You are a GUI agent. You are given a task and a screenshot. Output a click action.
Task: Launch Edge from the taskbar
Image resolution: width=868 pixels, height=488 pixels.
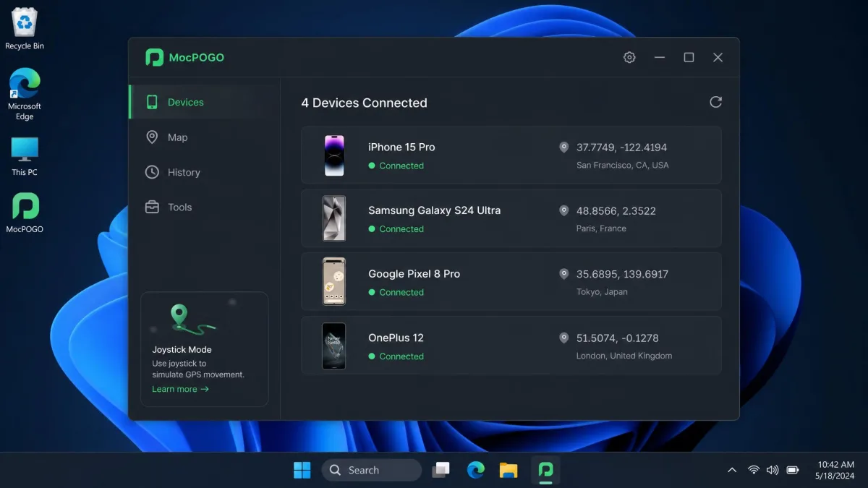click(x=475, y=470)
